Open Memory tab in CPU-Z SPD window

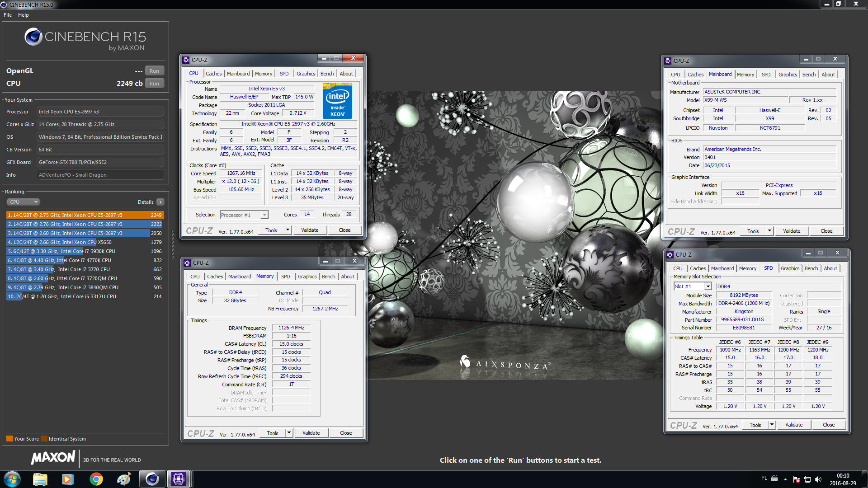748,268
